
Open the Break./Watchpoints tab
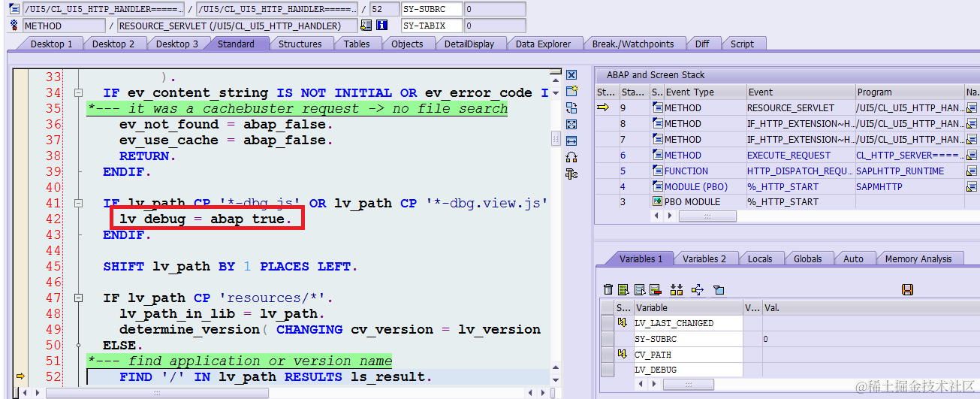[633, 44]
